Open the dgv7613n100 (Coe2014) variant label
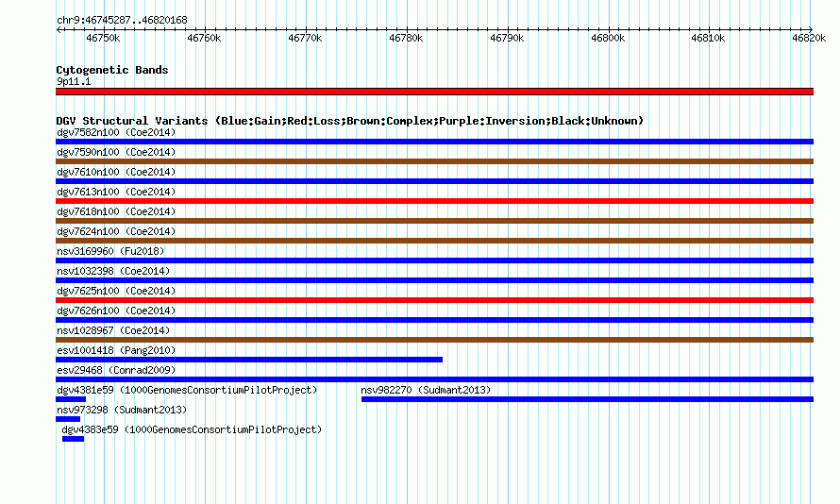This screenshot has height=504, width=840. [x=116, y=192]
